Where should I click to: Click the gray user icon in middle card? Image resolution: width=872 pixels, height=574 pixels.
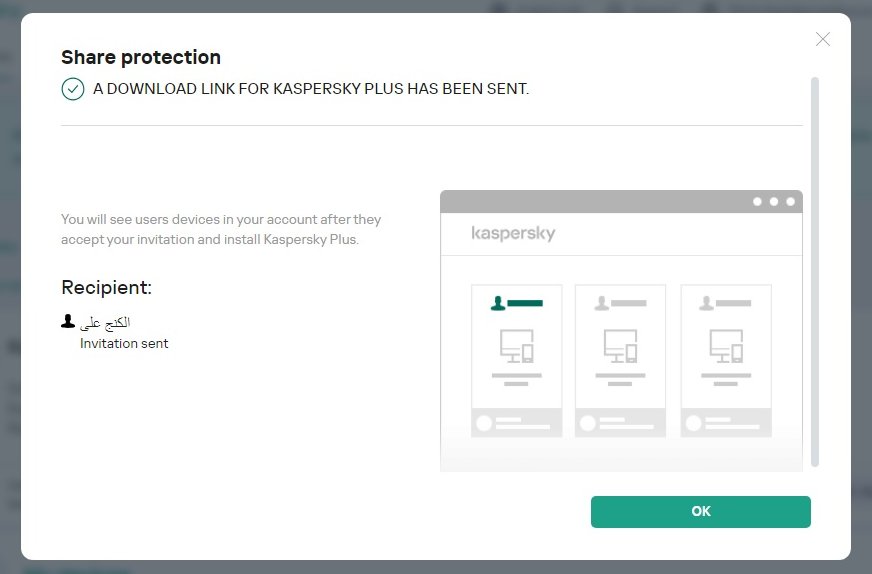click(602, 302)
